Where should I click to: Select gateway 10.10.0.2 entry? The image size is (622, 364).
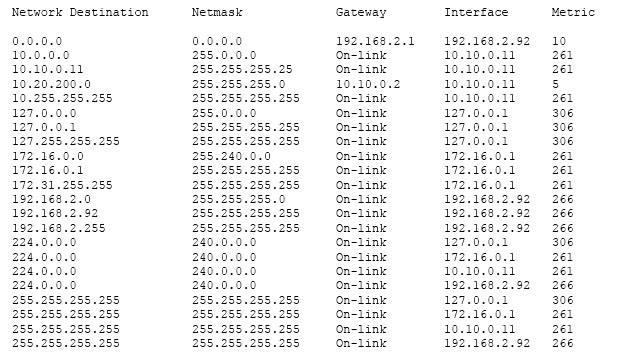pos(368,84)
